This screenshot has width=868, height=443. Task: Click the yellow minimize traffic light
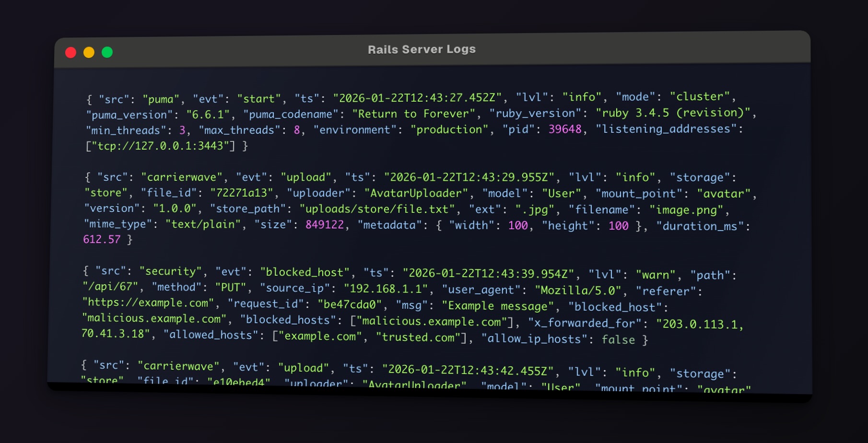coord(89,52)
